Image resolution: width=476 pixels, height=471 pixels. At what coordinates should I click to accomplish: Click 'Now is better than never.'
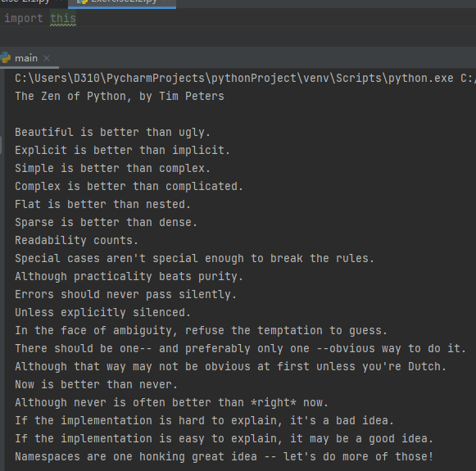[x=96, y=384]
